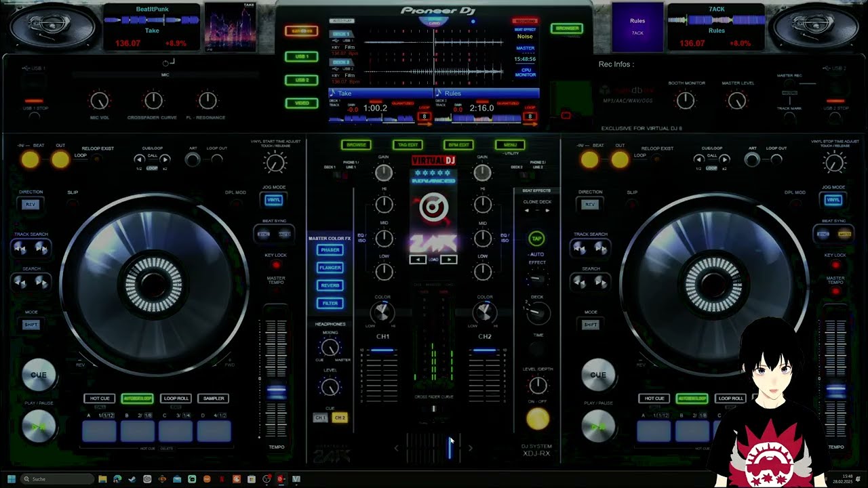This screenshot has height=488, width=868.
Task: Enable the PHASER color FX
Action: click(330, 250)
